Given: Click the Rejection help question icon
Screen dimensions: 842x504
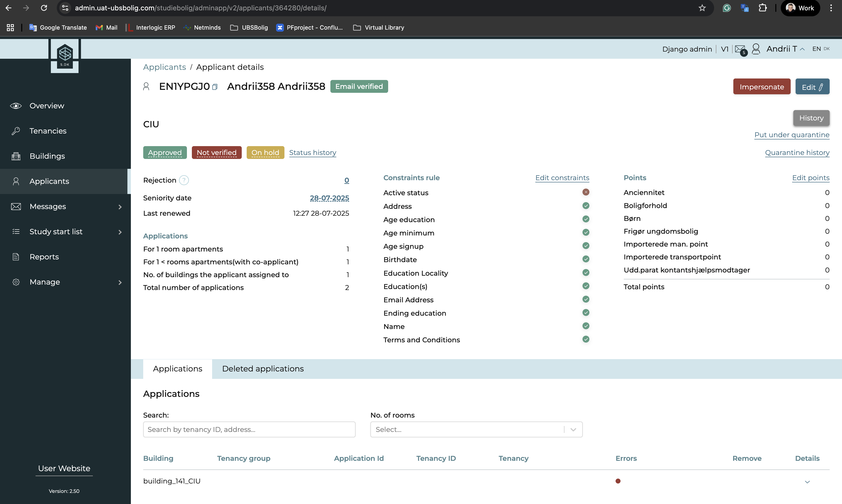Looking at the screenshot, I should [184, 180].
